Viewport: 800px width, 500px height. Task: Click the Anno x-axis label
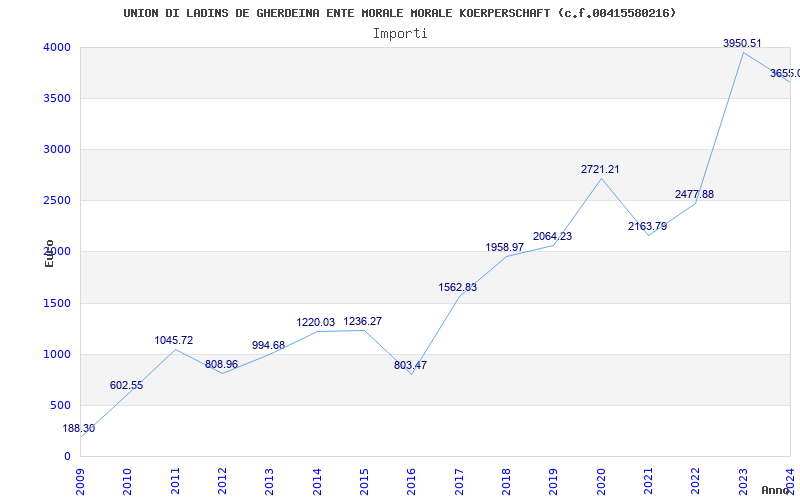(x=776, y=490)
